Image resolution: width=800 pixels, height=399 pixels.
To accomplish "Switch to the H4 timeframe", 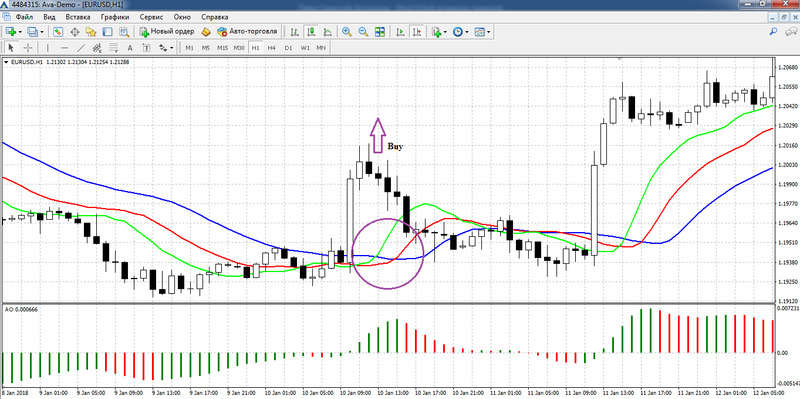I will click(271, 47).
